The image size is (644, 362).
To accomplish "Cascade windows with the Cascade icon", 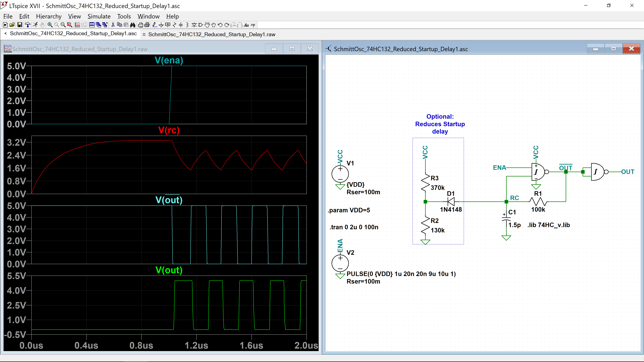I will click(x=98, y=25).
